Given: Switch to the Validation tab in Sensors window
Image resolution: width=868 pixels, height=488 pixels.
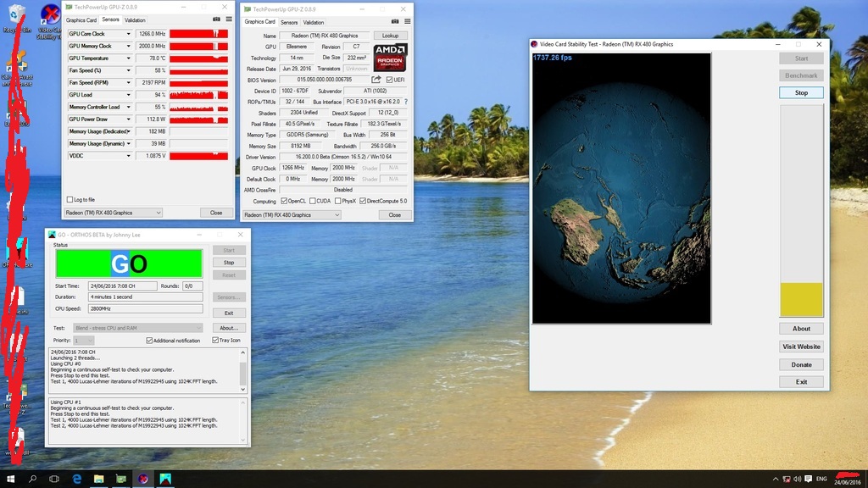Looking at the screenshot, I should (135, 20).
